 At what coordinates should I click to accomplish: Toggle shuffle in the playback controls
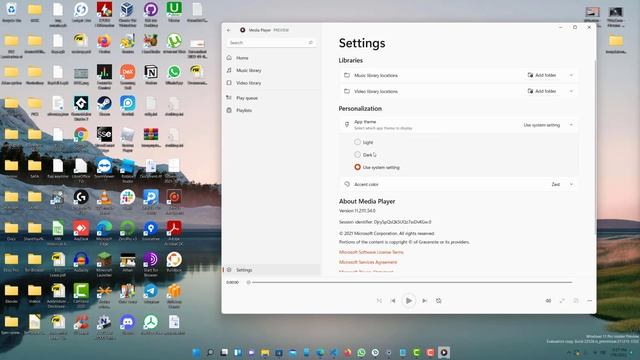(x=379, y=301)
